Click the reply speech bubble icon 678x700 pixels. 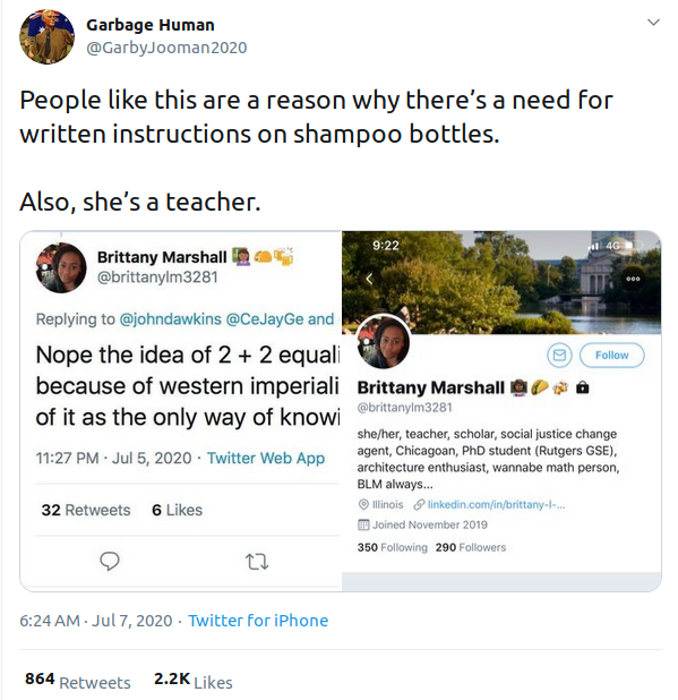(112, 562)
